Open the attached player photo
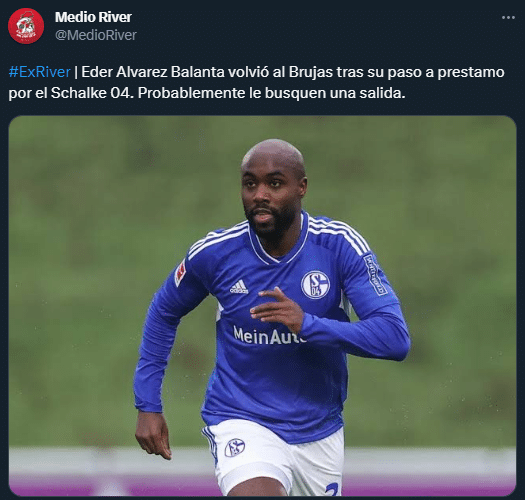 (x=262, y=306)
